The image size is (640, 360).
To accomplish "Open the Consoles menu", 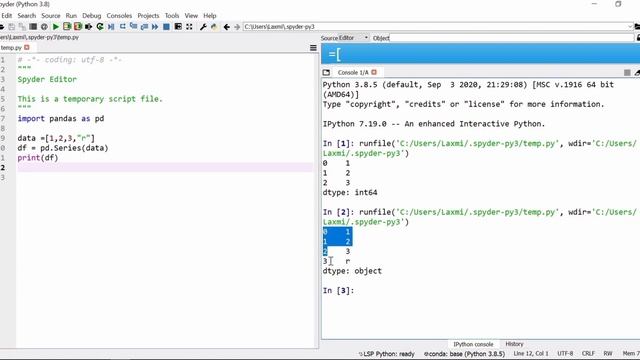I will click(x=119, y=16).
